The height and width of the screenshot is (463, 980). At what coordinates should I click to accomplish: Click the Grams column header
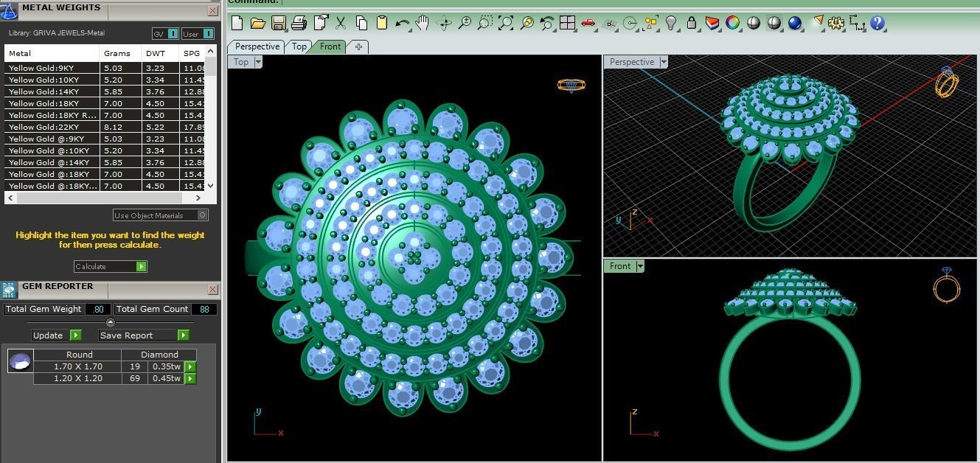pyautogui.click(x=119, y=53)
